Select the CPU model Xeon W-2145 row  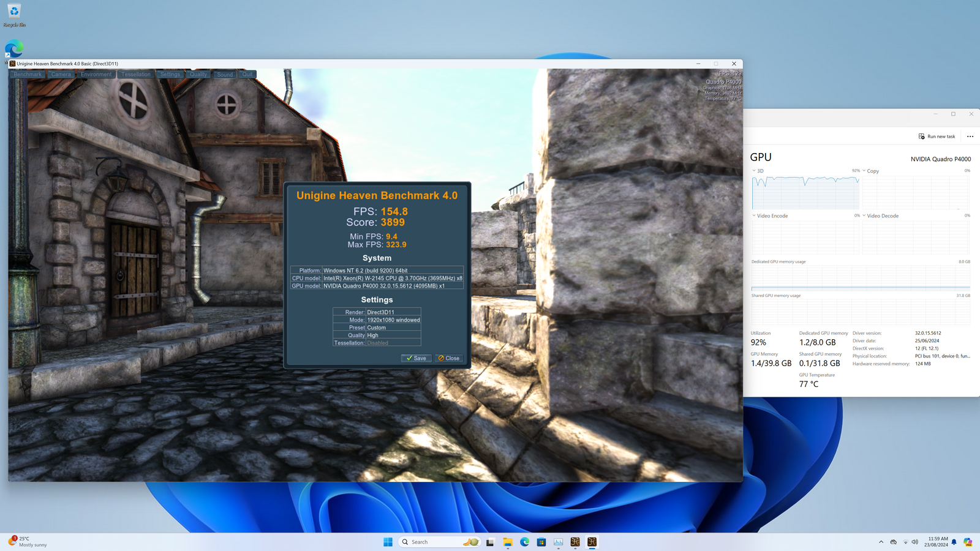377,278
